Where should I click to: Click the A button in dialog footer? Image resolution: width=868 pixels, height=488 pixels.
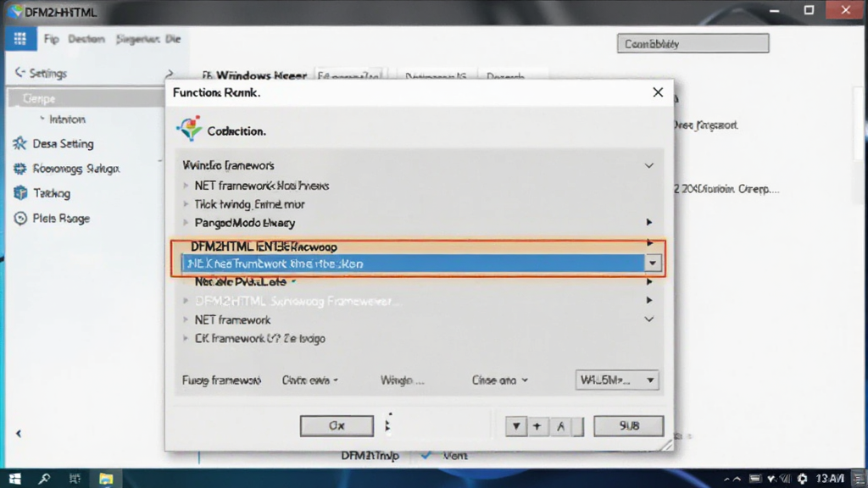561,427
